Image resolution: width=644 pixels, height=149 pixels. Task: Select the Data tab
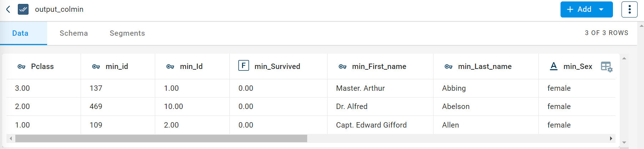coord(20,33)
